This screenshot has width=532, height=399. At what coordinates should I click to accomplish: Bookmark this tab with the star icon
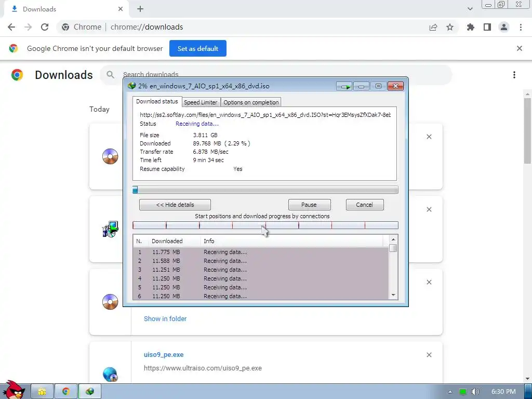click(450, 27)
